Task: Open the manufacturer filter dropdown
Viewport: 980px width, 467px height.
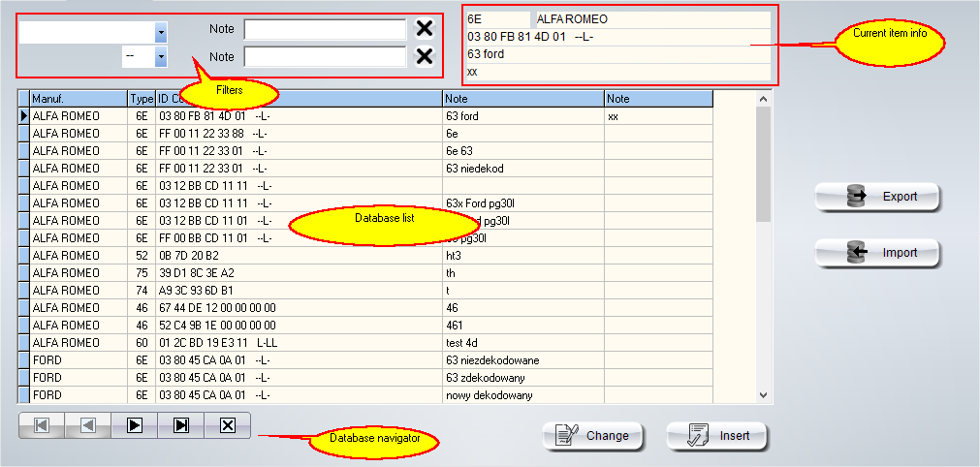Action: pyautogui.click(x=161, y=32)
